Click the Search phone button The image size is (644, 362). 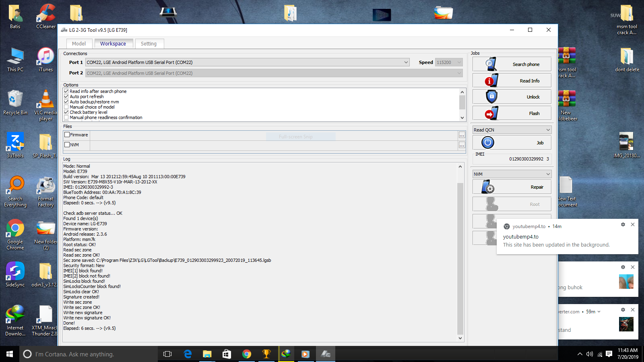point(512,64)
